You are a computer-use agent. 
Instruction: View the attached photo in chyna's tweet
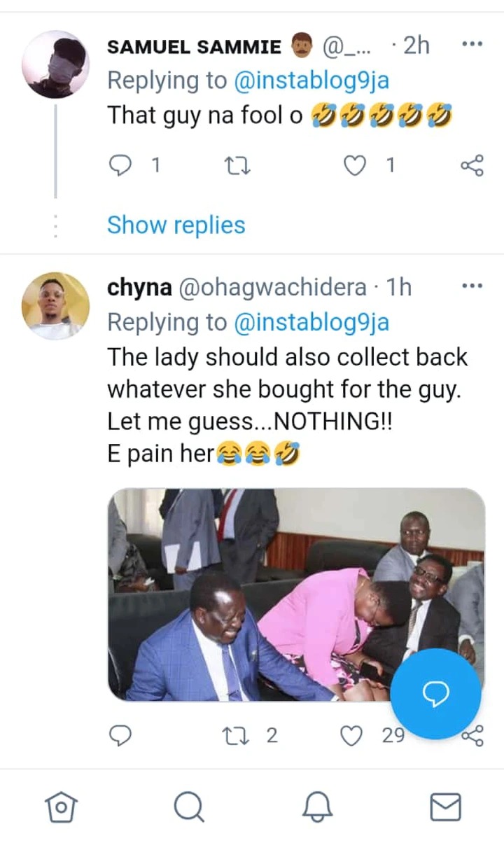tap(296, 594)
